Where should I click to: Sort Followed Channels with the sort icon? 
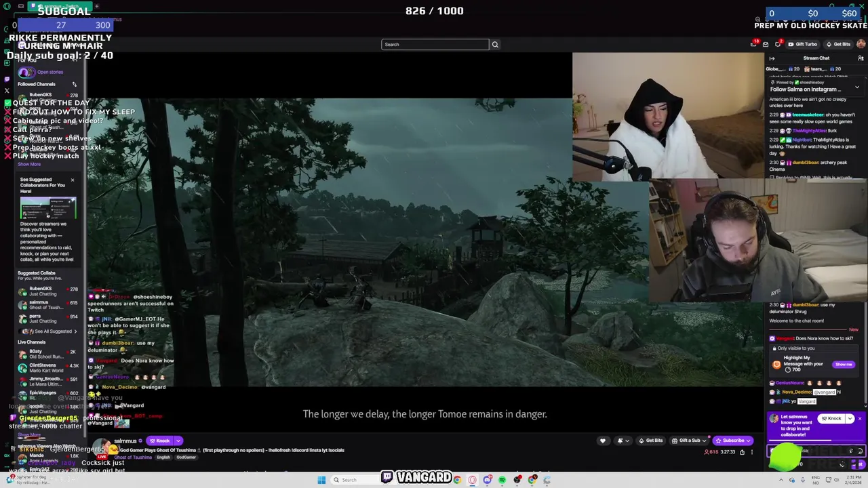click(75, 84)
